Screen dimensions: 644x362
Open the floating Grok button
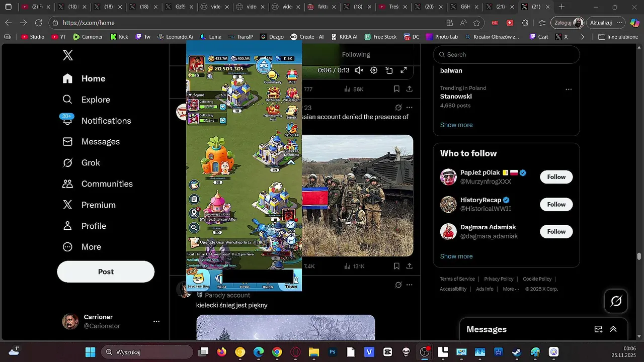616,301
